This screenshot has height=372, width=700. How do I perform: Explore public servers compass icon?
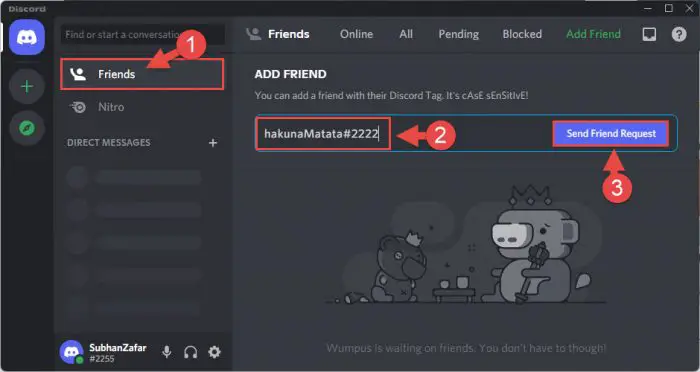click(27, 129)
